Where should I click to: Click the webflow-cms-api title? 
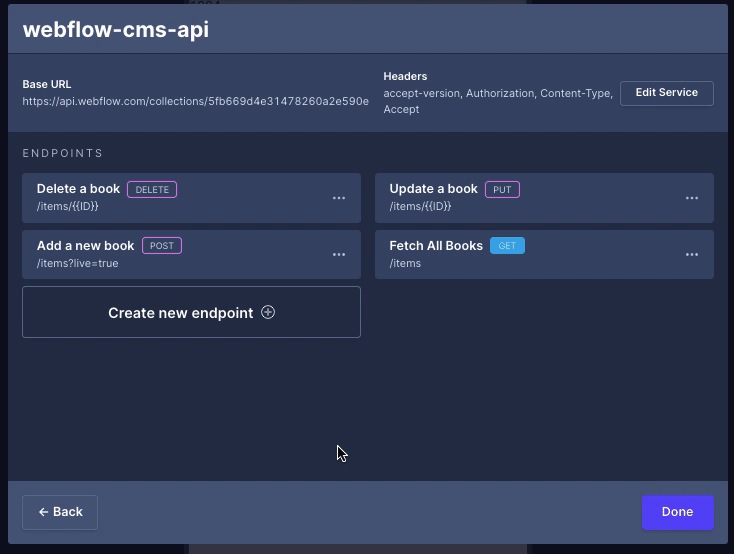click(x=116, y=30)
